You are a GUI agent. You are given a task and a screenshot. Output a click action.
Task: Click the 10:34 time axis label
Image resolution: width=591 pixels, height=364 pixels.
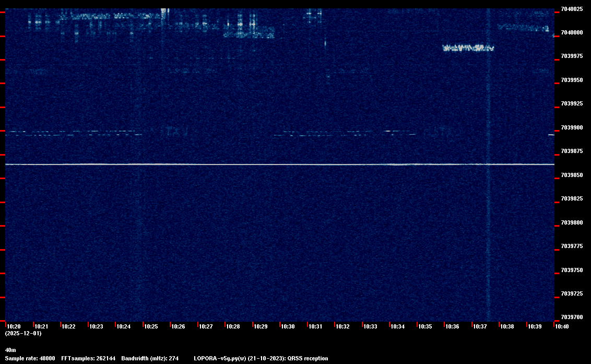398,326
